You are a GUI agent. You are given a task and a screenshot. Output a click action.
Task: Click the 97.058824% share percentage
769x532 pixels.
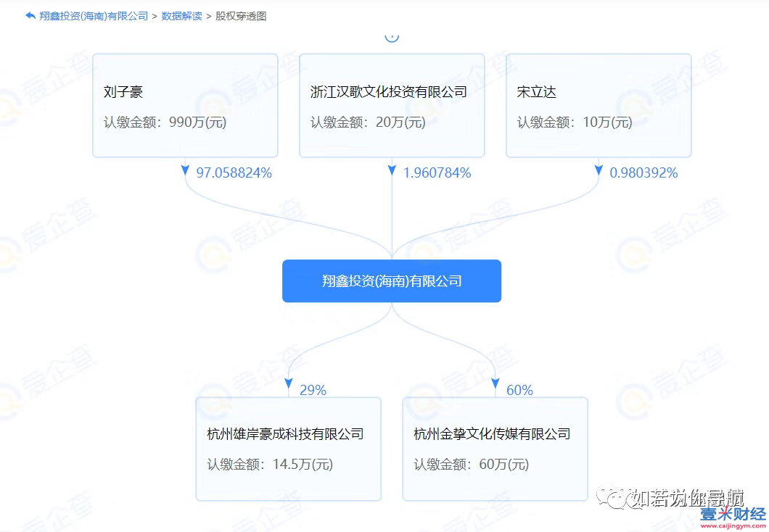(x=234, y=173)
